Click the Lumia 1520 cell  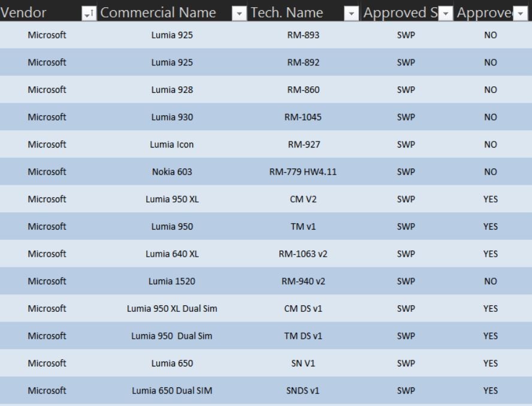point(173,281)
